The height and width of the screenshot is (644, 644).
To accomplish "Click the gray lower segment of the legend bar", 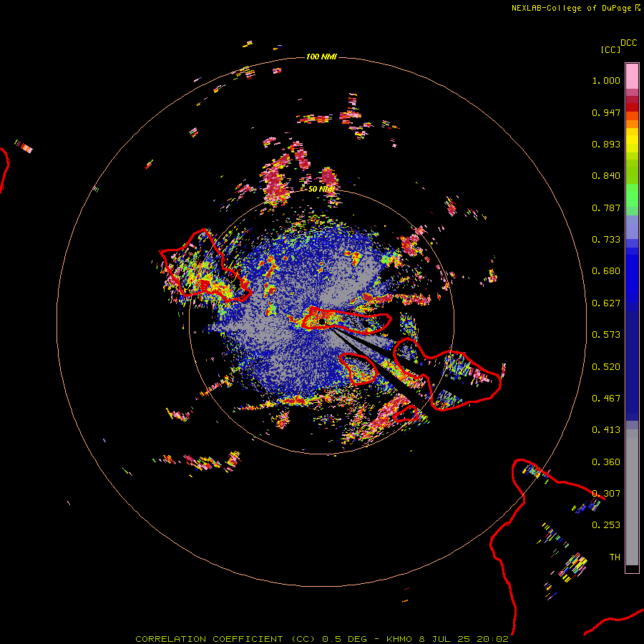I will (632, 497).
